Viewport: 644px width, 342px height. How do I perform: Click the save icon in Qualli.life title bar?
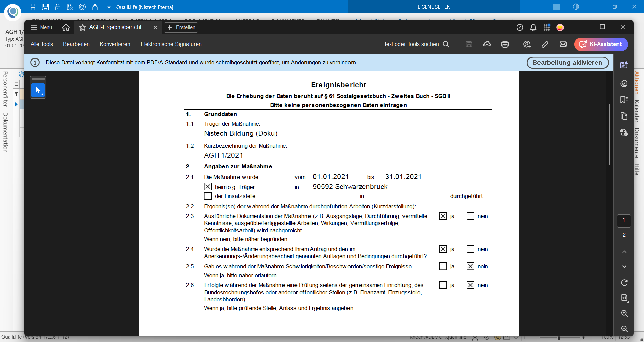tap(45, 7)
